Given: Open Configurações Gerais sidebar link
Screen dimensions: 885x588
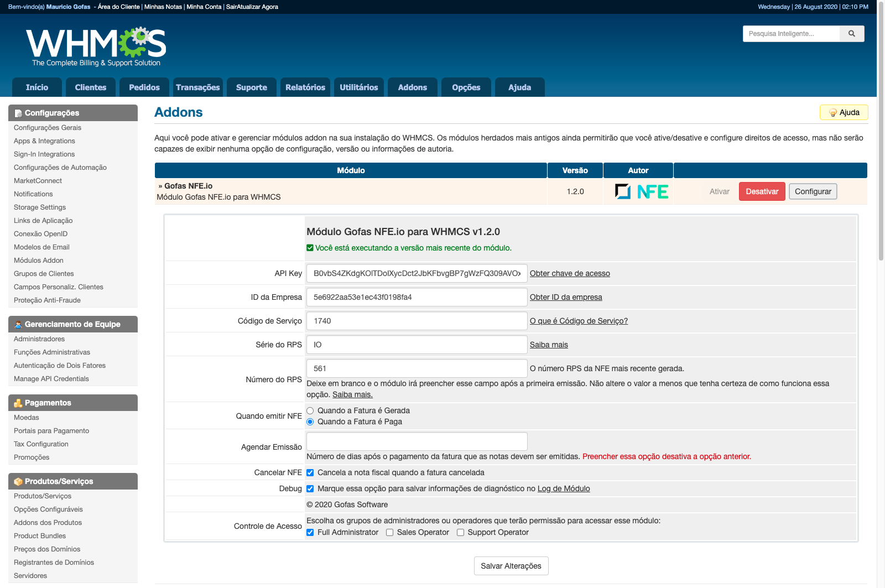Looking at the screenshot, I should 48,128.
